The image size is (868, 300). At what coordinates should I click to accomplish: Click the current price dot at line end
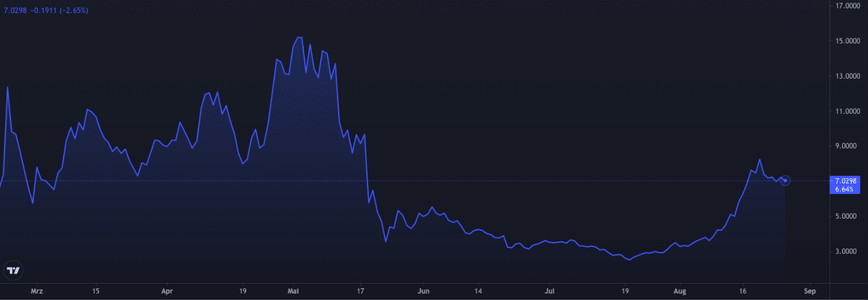point(786,180)
